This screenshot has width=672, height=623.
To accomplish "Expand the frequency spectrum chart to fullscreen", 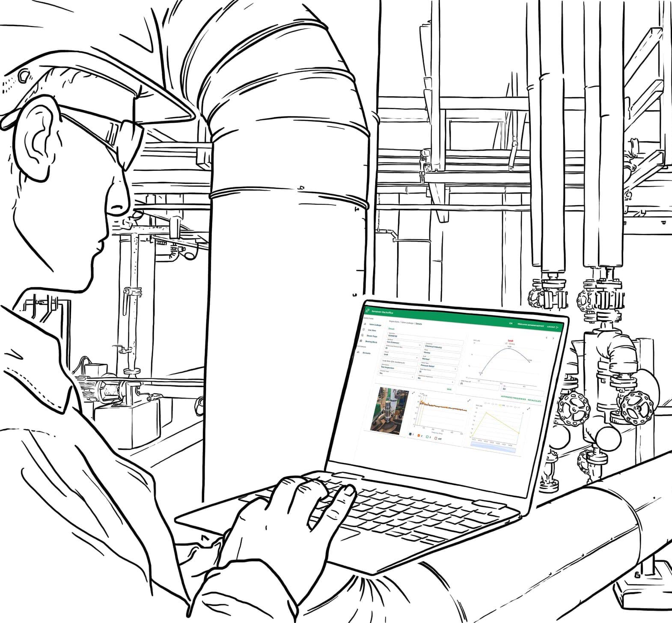I will [469, 400].
